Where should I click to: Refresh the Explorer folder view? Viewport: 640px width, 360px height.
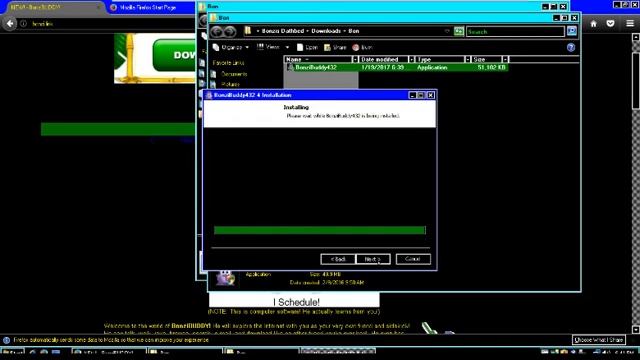pos(459,31)
